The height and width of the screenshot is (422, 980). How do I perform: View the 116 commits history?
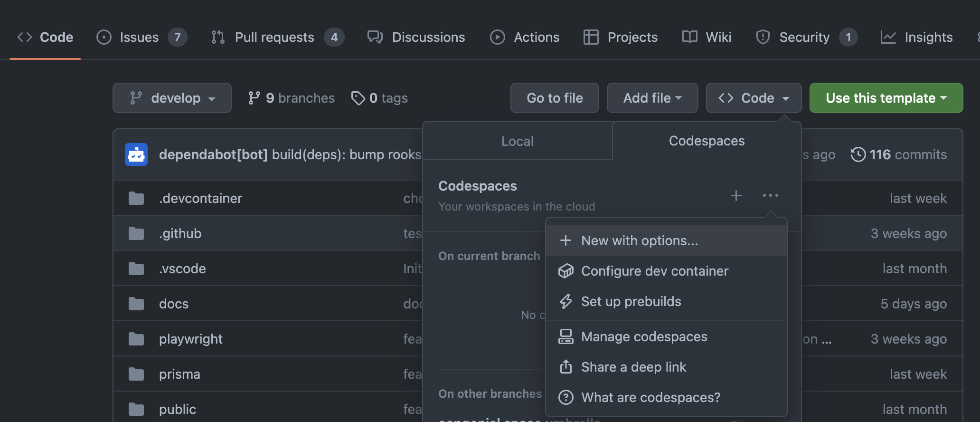[x=898, y=154]
